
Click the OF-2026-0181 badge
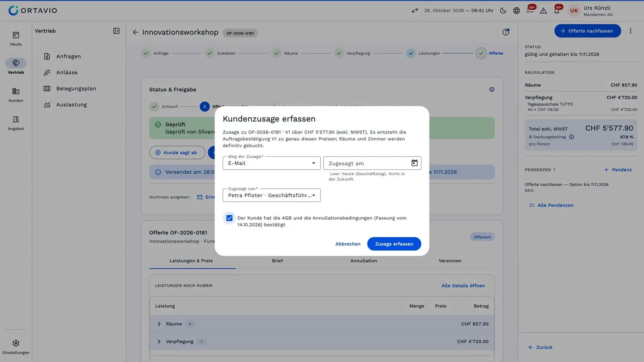coord(240,33)
